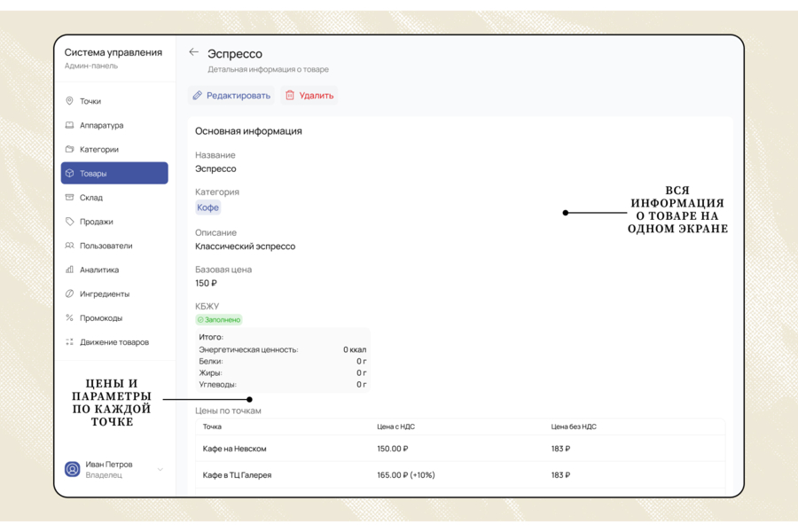798x532 pixels.
Task: Click the tag icon for Продажи
Action: coord(70,222)
